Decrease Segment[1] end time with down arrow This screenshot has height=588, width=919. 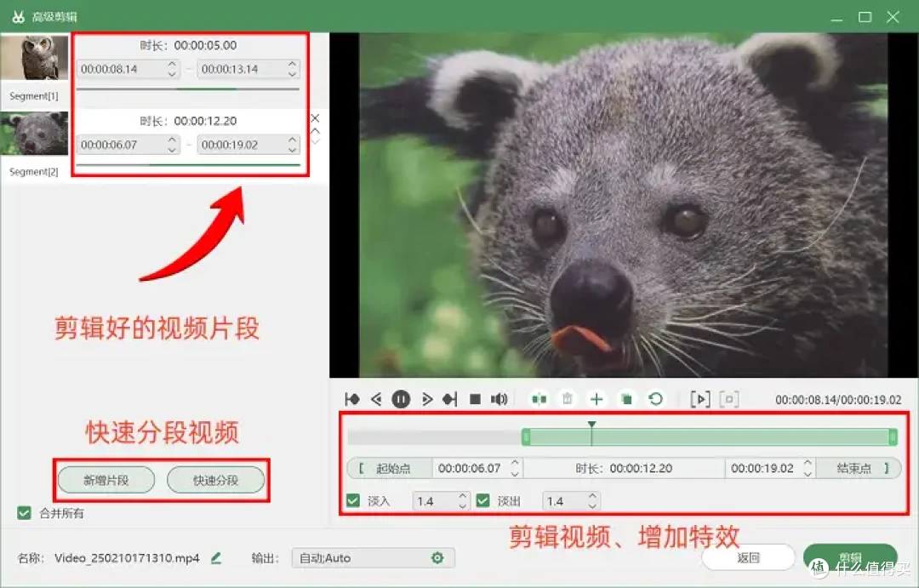[292, 74]
